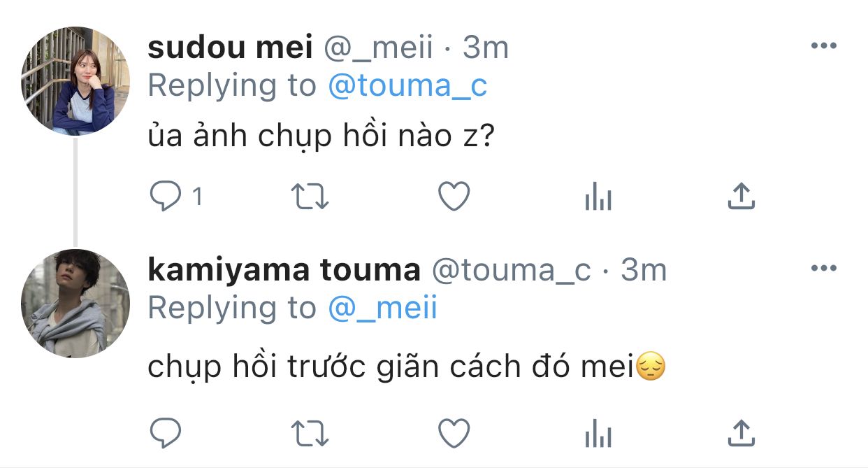Retweet sudou mei's tweet
This screenshot has height=468, width=868.
[310, 197]
